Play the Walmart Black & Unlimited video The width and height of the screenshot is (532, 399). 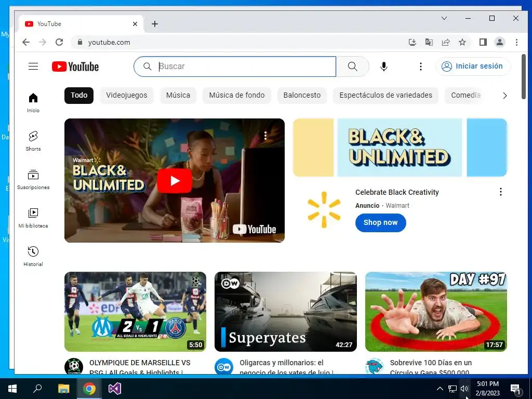pyautogui.click(x=175, y=180)
